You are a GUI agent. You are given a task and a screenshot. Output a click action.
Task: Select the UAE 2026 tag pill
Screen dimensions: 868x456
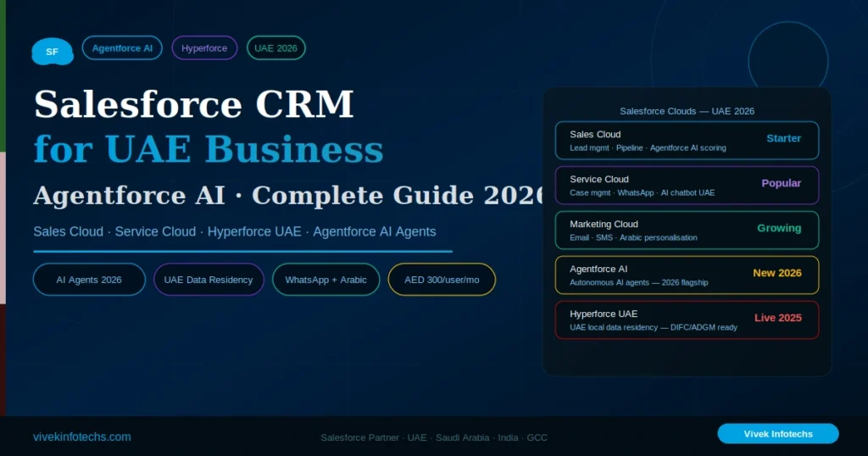275,48
